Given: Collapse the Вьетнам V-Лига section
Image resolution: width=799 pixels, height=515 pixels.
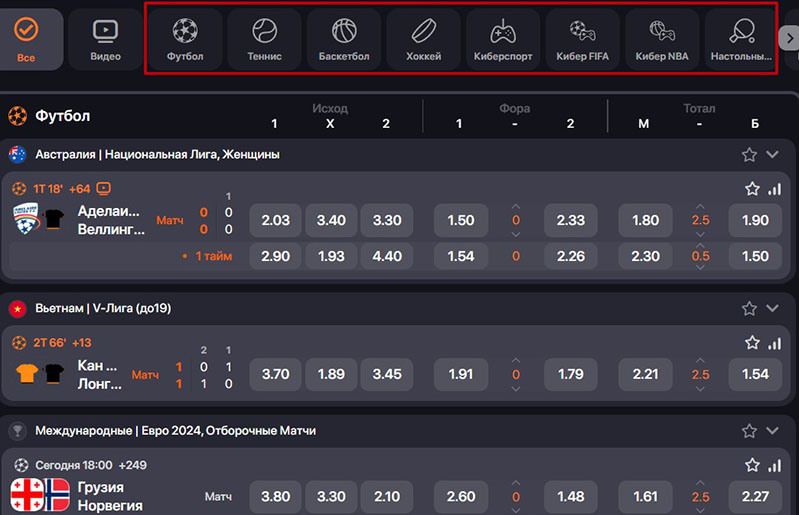Looking at the screenshot, I should pos(772,309).
